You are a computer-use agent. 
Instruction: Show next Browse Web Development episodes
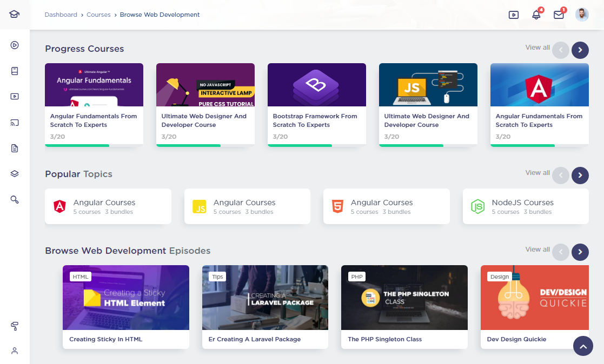[580, 252]
